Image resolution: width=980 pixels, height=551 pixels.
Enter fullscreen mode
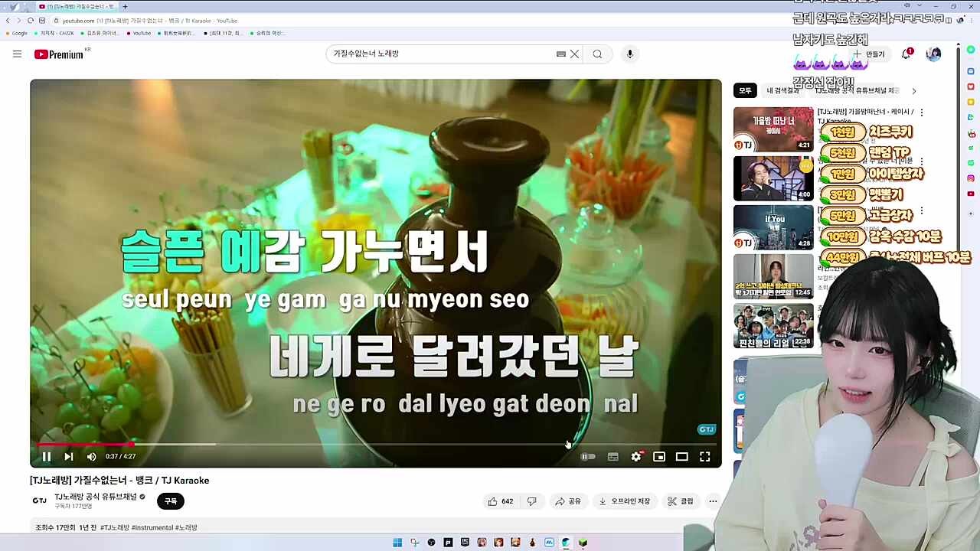coord(704,456)
